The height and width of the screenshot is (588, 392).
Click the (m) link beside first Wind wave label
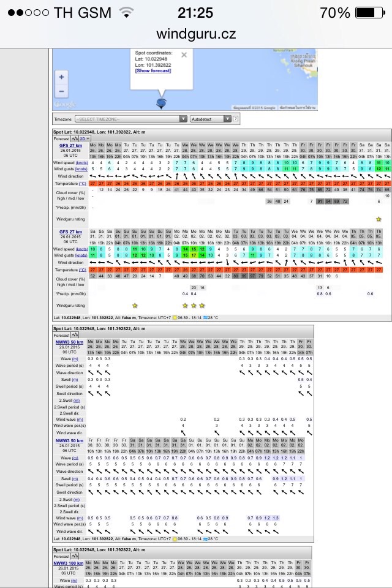click(x=80, y=420)
